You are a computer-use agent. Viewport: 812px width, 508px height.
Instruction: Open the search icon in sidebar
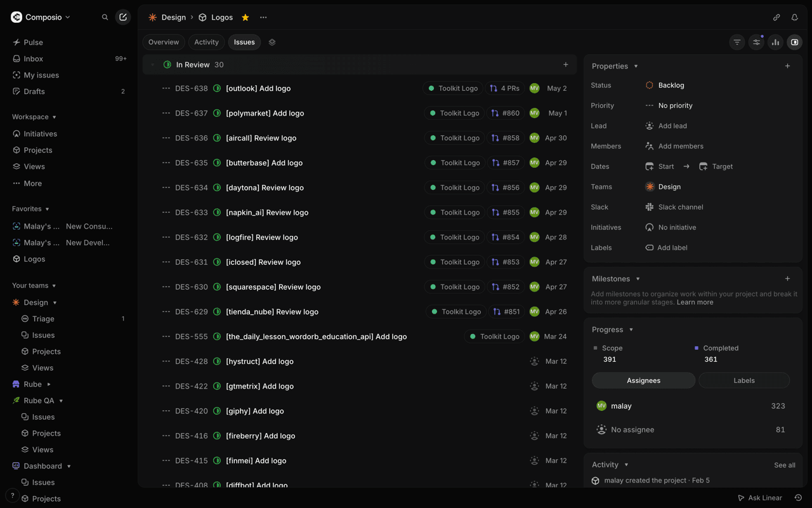point(105,17)
